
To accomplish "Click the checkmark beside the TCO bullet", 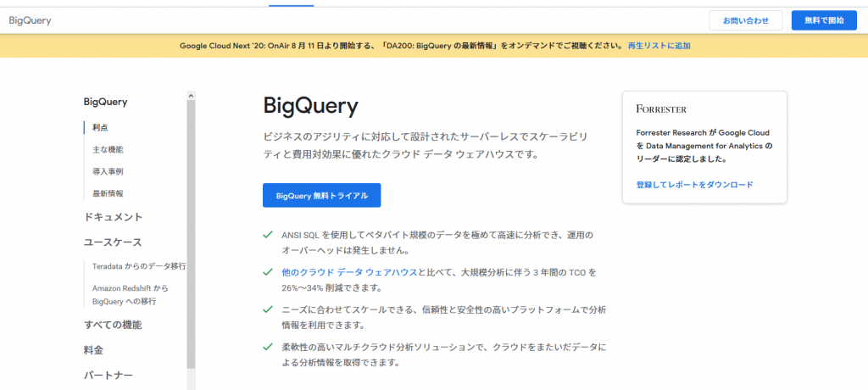I will pos(268,272).
